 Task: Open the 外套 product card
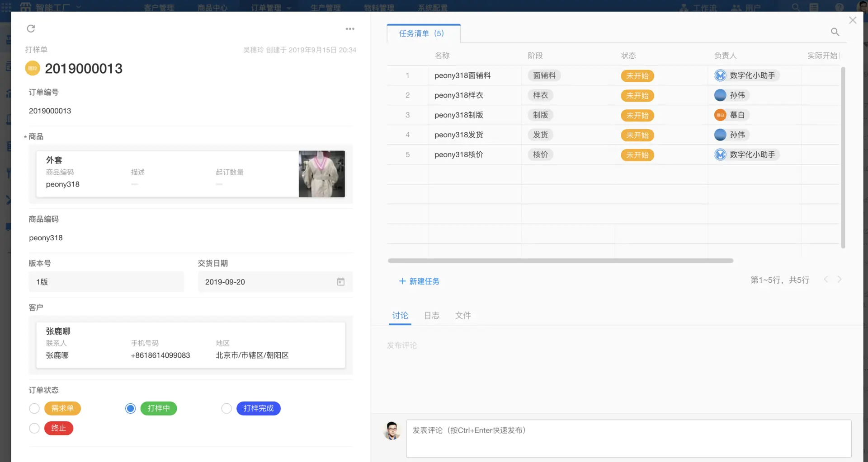(x=190, y=174)
